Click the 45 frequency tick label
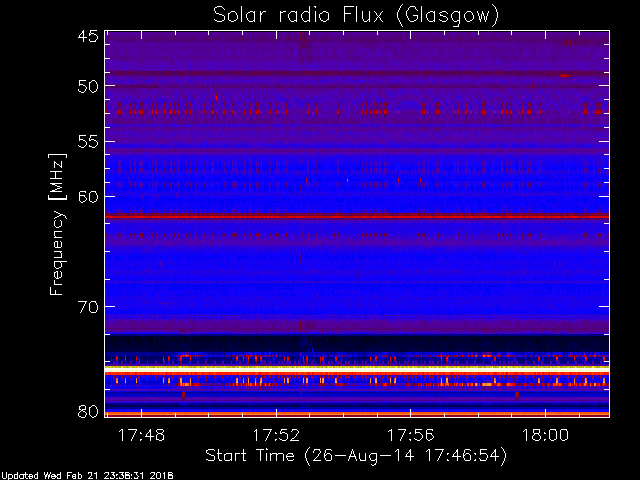Viewport: 640px width, 480px height. point(88,37)
